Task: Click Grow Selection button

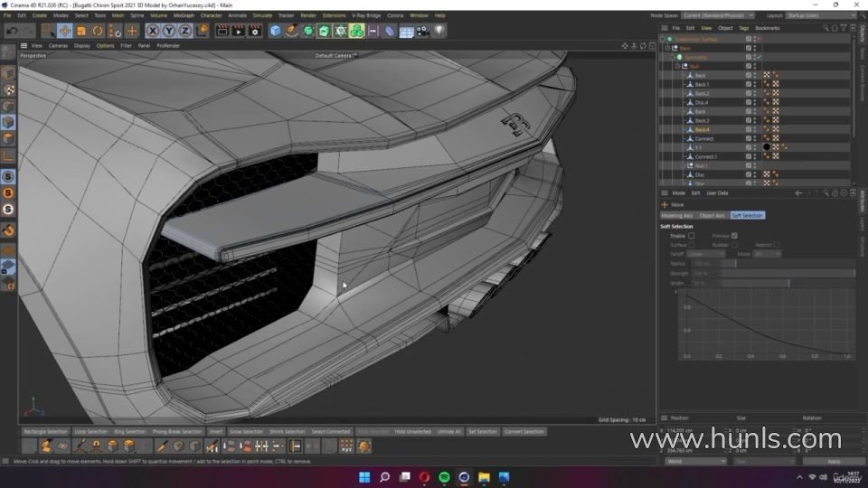Action: 246,432
